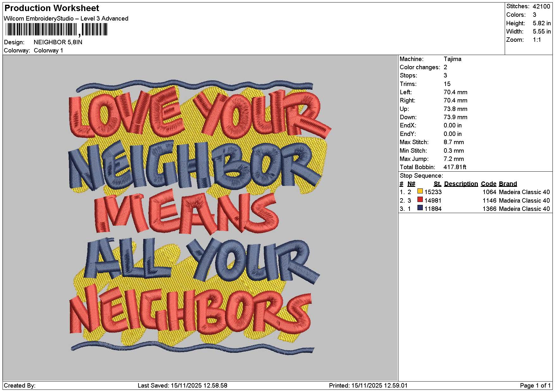555x392 pixels.
Task: Click the Colors value 3 in the header
Action: [534, 15]
